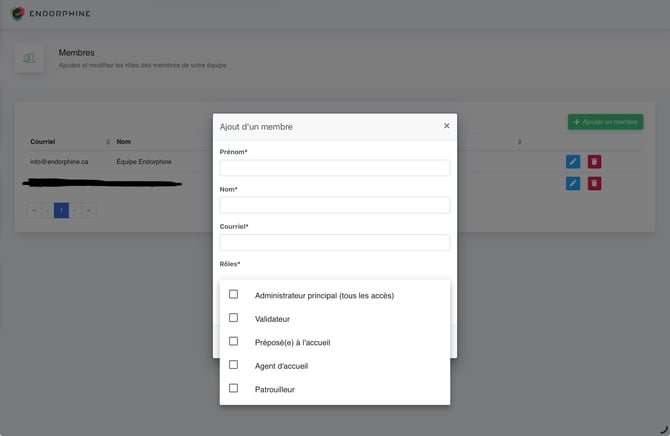The height and width of the screenshot is (436, 670).
Task: Close the Ajout d'un membre dialog
Action: point(446,126)
